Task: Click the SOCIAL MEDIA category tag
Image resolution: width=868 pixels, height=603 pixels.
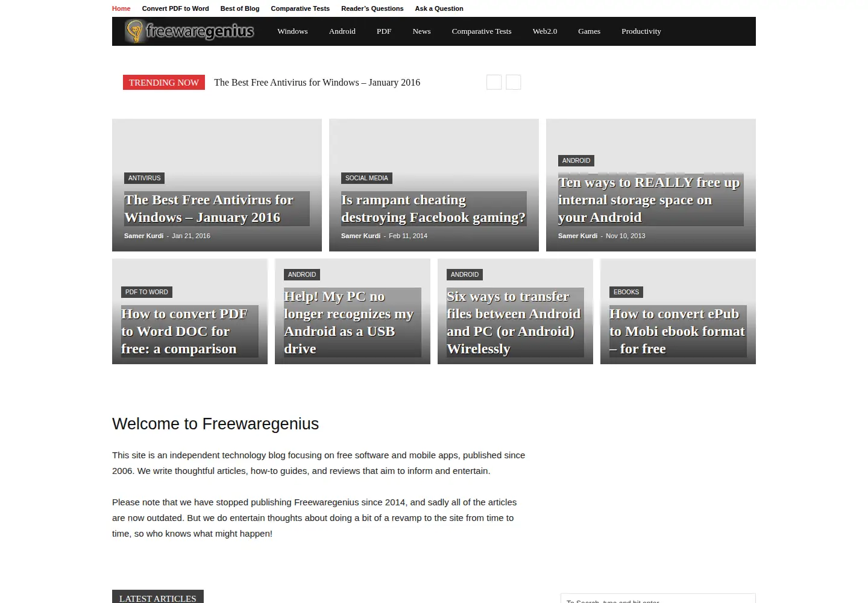Action: [x=366, y=178]
